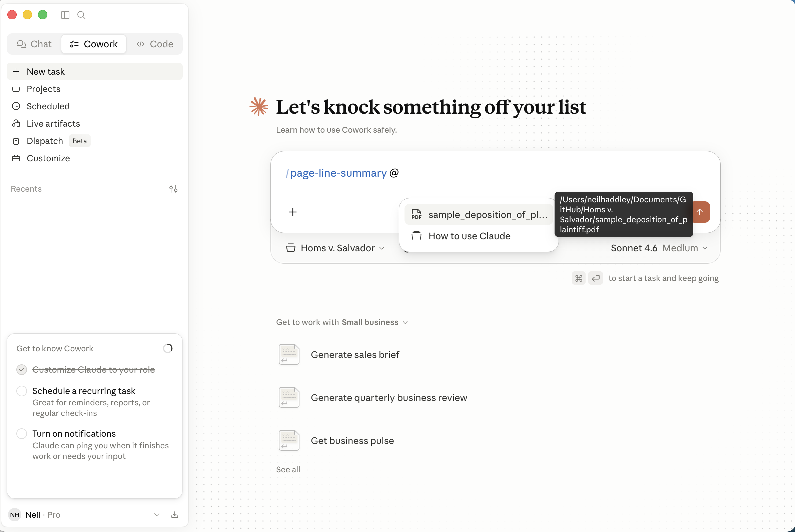Click the Generate sales brief document icon
Image resolution: width=795 pixels, height=532 pixels.
289,355
